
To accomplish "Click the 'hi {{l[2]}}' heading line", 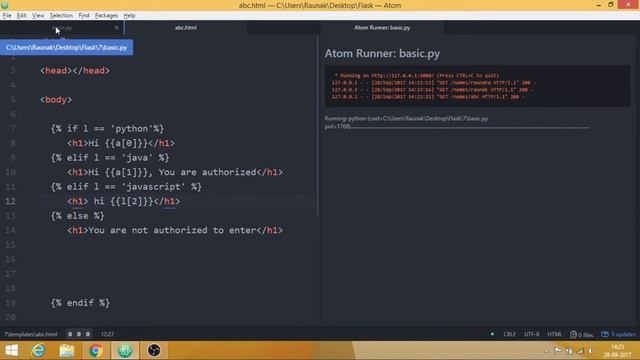I will 123,201.
